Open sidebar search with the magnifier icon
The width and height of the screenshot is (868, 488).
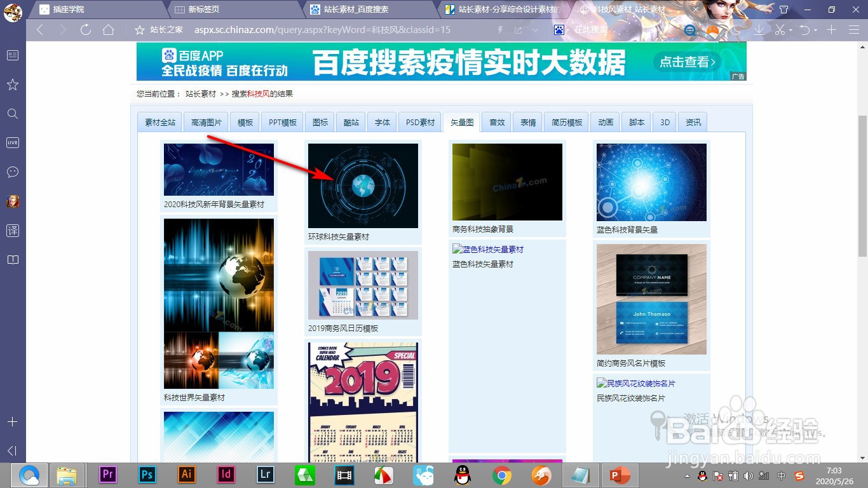tap(12, 114)
